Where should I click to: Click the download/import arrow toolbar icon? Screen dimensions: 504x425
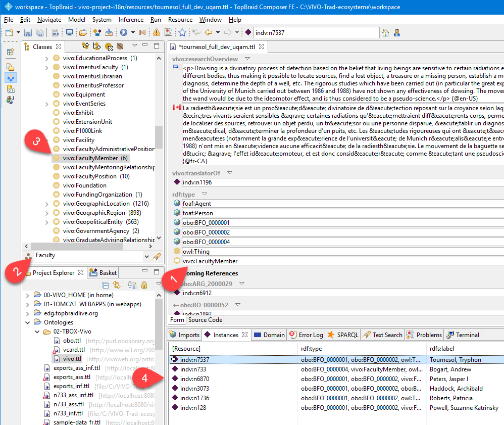109,32
